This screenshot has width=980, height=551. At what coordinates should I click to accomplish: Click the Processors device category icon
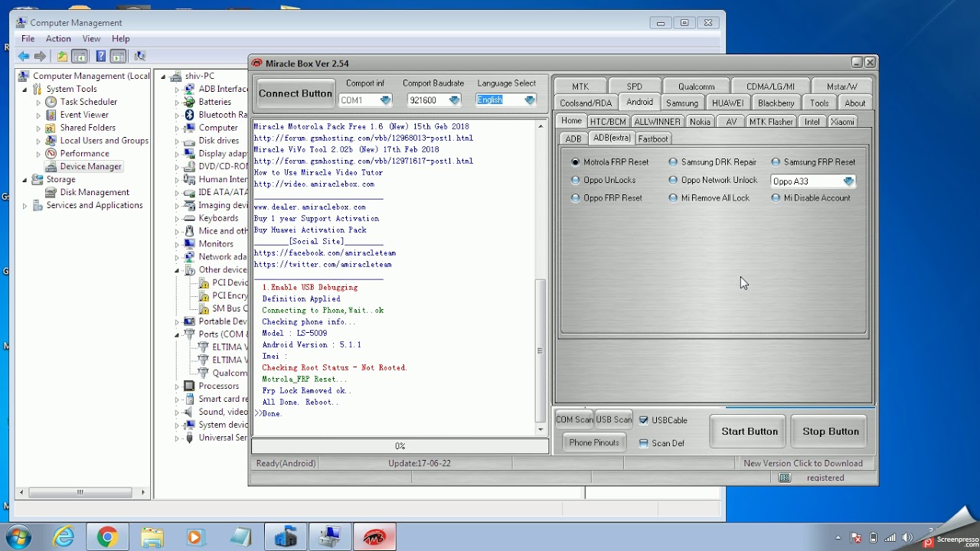(189, 386)
